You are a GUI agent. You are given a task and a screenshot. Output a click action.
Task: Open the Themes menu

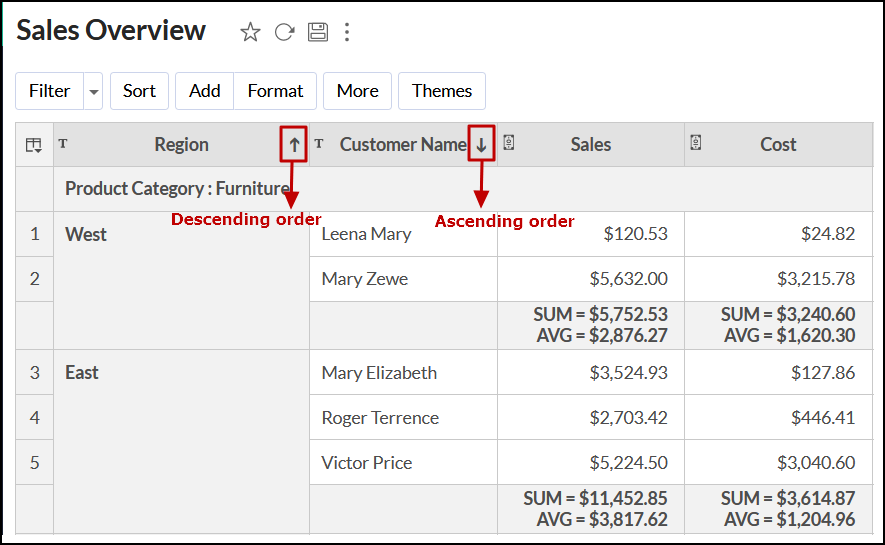click(x=441, y=91)
